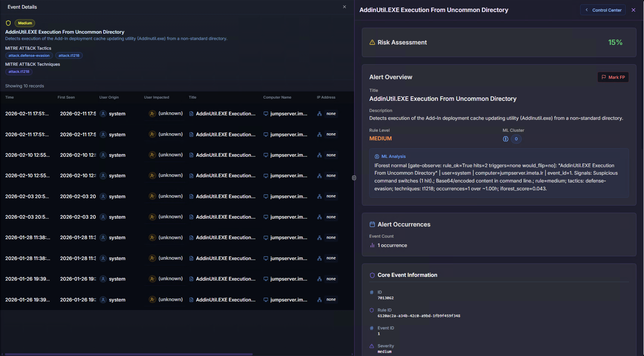Click the calendar icon beside Alert Occurrences
The image size is (644, 356).
[372, 224]
